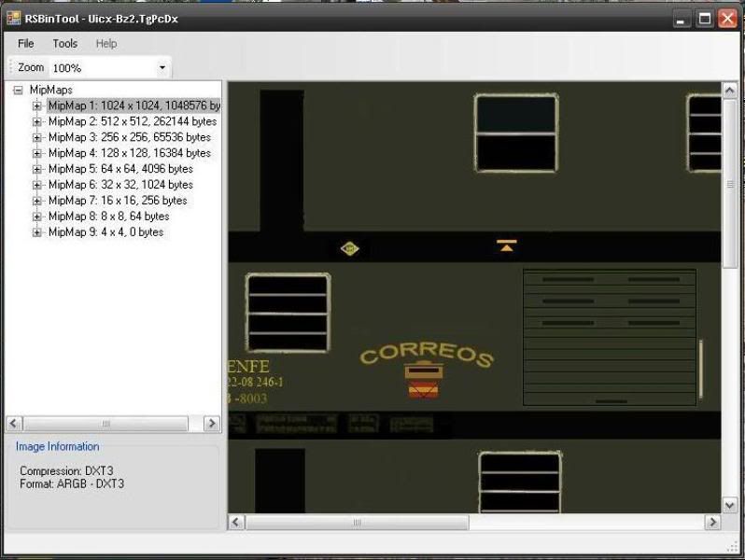
Task: Expand the MipMap 3 node
Action: tap(37, 137)
